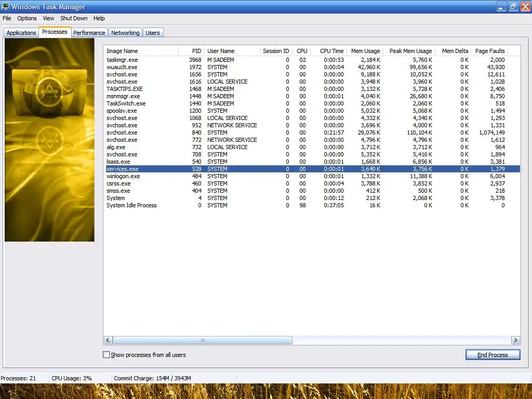Click Commit Charge value in status bar
Image resolution: width=532 pixels, height=399 pixels.
152,378
